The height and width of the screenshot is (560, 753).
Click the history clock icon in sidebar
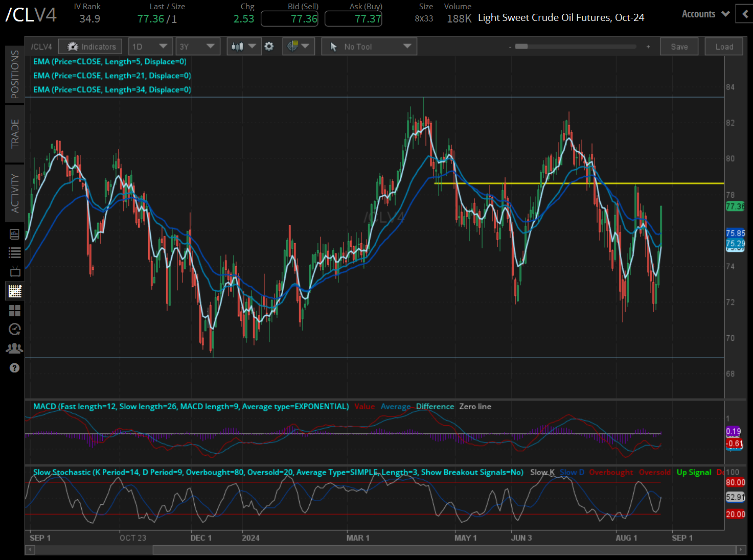(x=14, y=329)
